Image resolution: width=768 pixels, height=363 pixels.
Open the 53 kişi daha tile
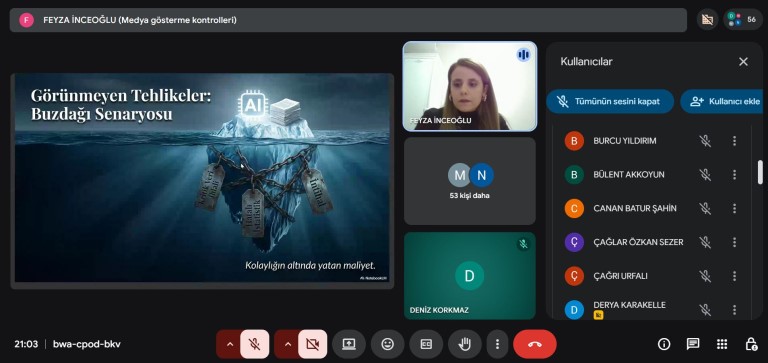pyautogui.click(x=470, y=181)
